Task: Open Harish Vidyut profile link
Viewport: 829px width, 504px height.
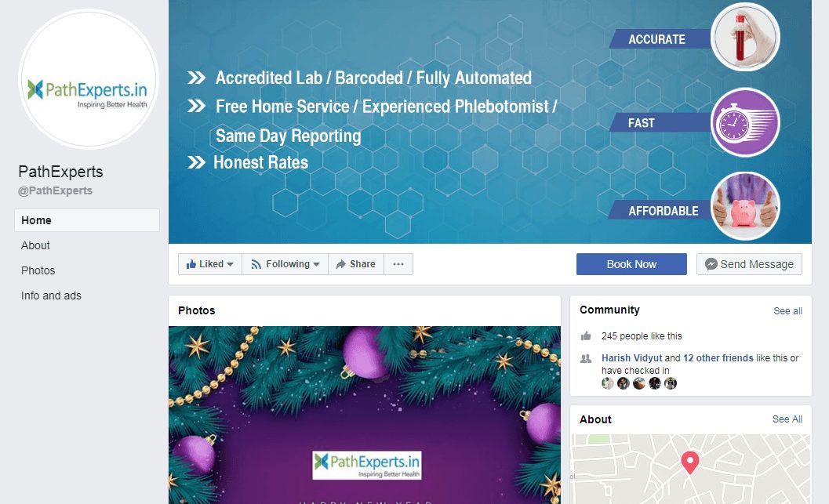Action: point(632,357)
